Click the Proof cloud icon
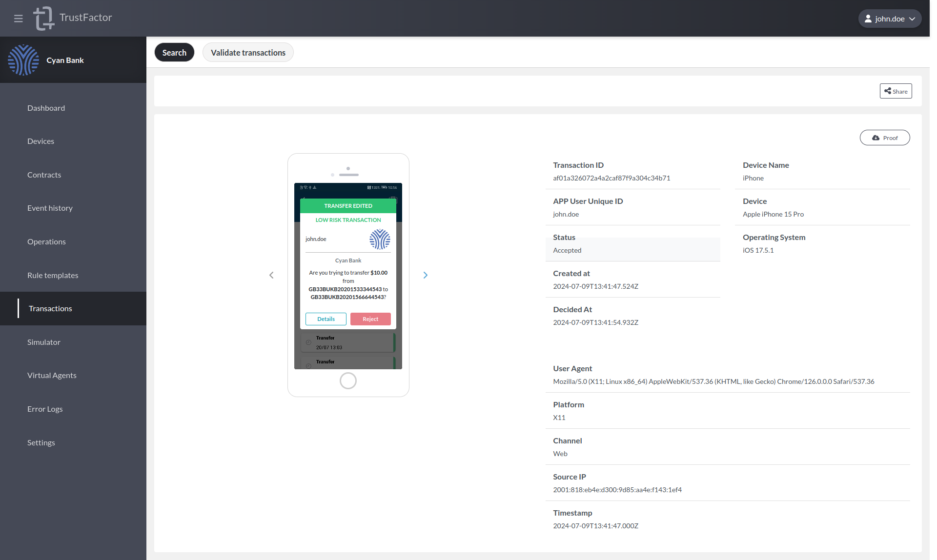 [x=875, y=138]
